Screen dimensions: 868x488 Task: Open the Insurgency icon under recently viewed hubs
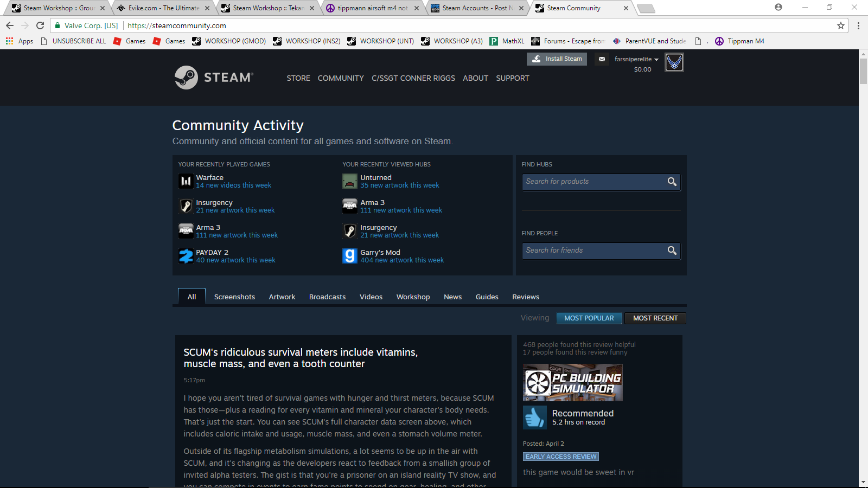[x=350, y=231]
